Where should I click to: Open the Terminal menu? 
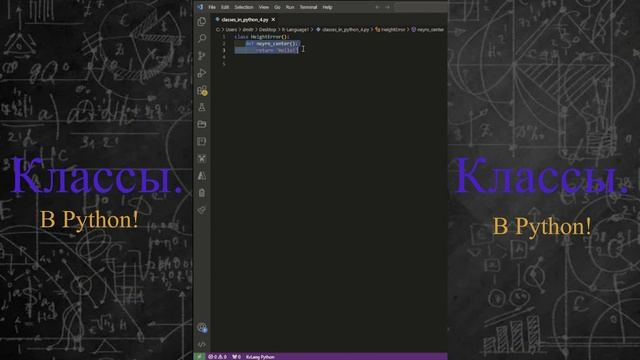[309, 7]
